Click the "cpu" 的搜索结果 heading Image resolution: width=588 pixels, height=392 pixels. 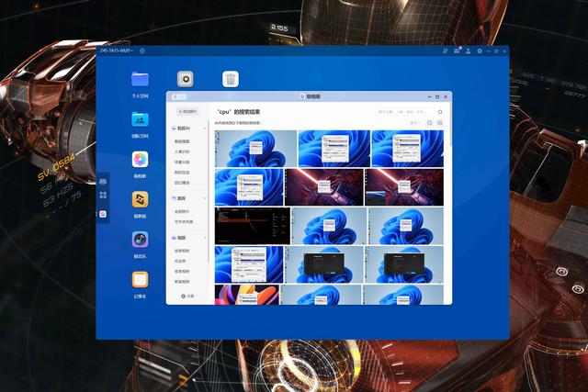(x=239, y=112)
